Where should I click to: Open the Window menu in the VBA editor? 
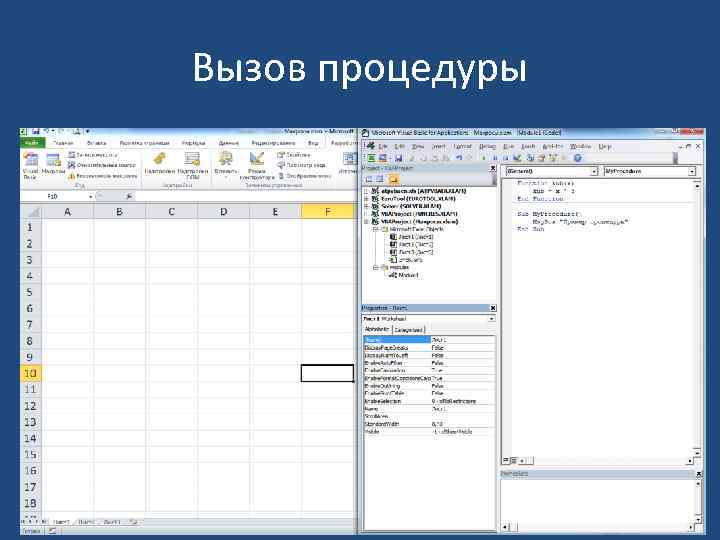(x=580, y=146)
